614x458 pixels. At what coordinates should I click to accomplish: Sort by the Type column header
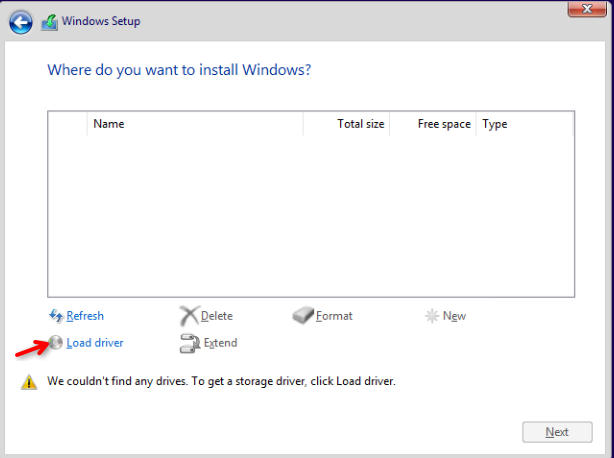click(495, 124)
